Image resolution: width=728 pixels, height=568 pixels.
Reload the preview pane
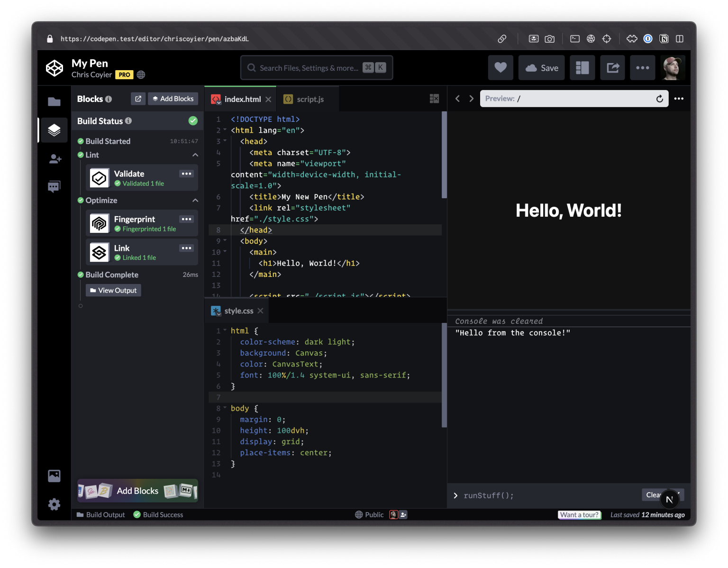point(659,99)
